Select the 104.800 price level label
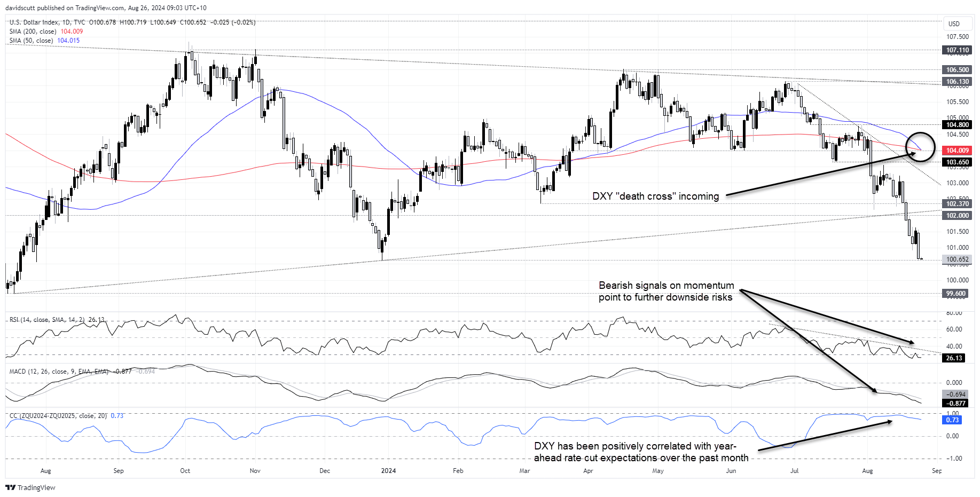 coord(957,125)
